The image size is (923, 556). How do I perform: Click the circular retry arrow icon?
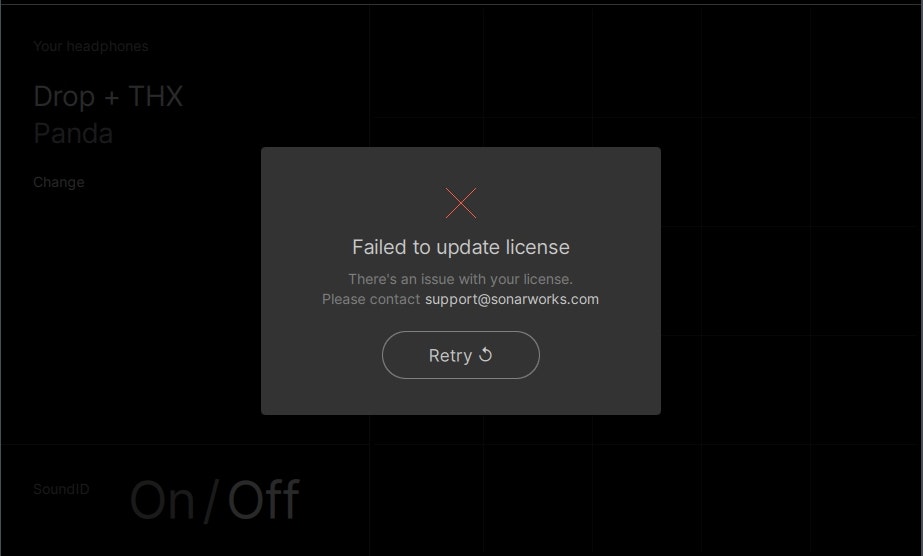point(485,355)
